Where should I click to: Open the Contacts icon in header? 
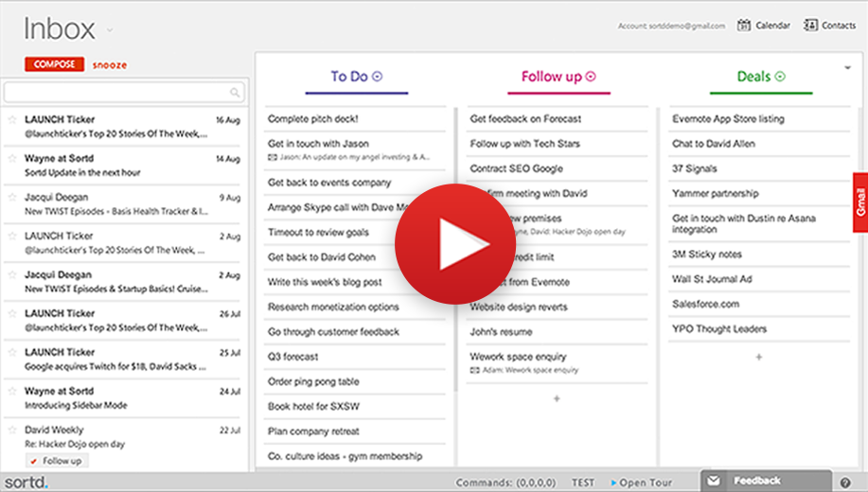tap(810, 26)
